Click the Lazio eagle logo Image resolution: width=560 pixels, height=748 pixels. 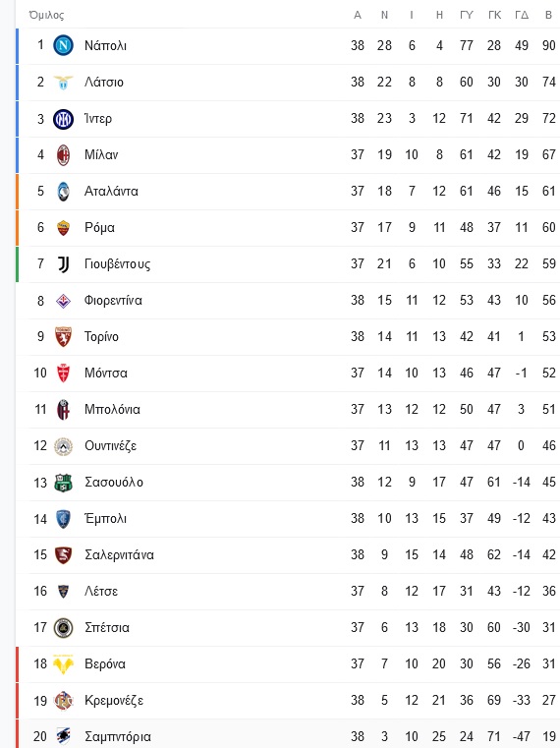tap(63, 82)
